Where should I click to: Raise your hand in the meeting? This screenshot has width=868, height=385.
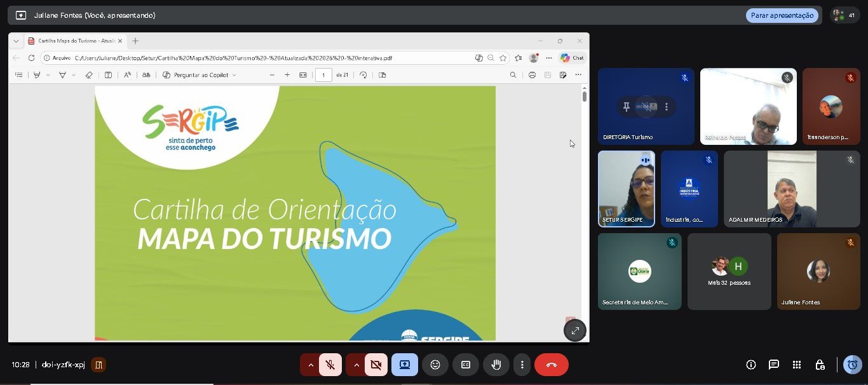[x=496, y=365]
